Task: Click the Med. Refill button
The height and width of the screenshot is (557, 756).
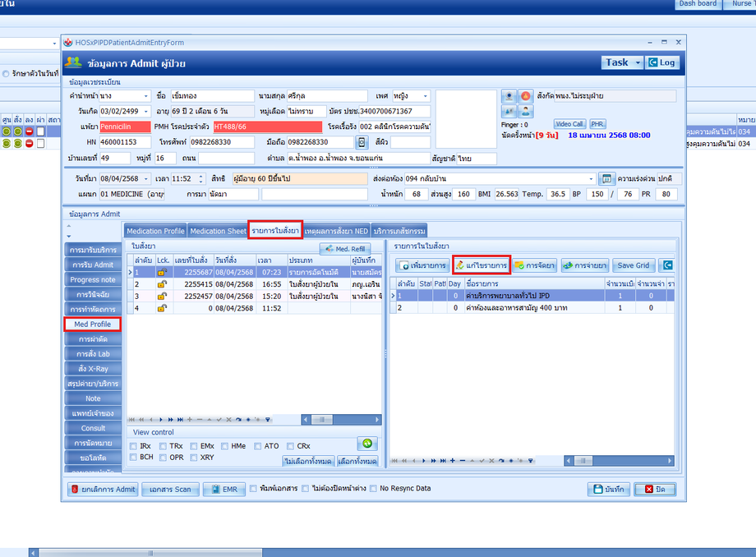Action: pos(345,249)
